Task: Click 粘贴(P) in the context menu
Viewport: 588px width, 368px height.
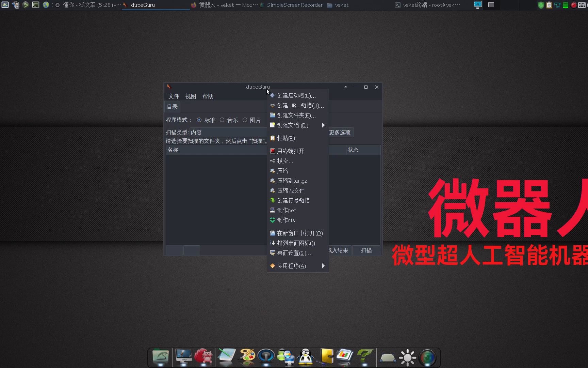Action: click(x=298, y=138)
